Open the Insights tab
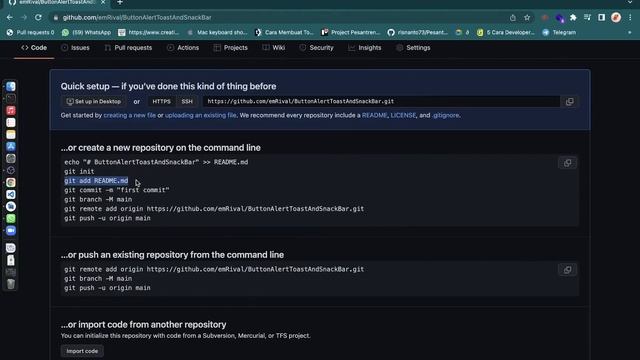Screen dimensions: 640x360 tap(365, 48)
